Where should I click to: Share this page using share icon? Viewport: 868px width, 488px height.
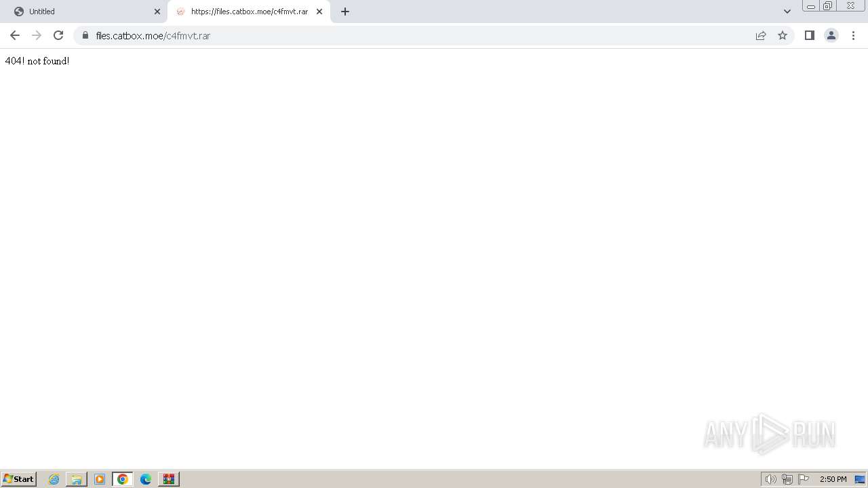pyautogui.click(x=761, y=35)
